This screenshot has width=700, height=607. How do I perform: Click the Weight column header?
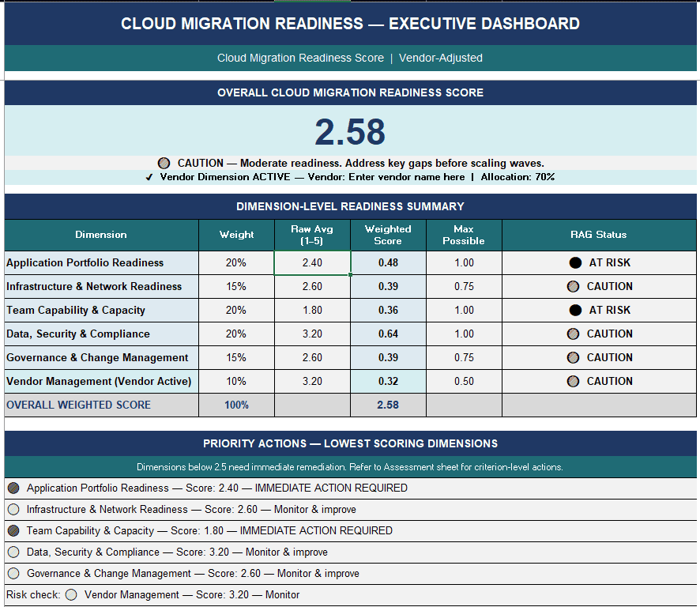(236, 235)
